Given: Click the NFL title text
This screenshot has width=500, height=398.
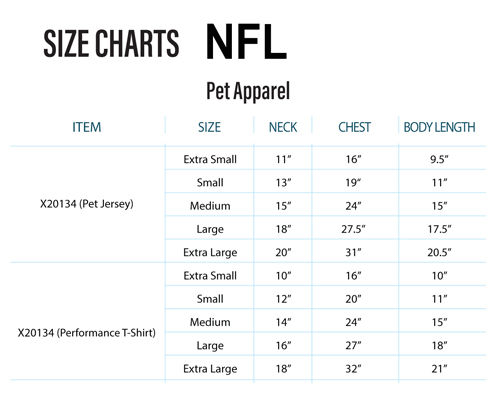Looking at the screenshot, I should pyautogui.click(x=246, y=41).
